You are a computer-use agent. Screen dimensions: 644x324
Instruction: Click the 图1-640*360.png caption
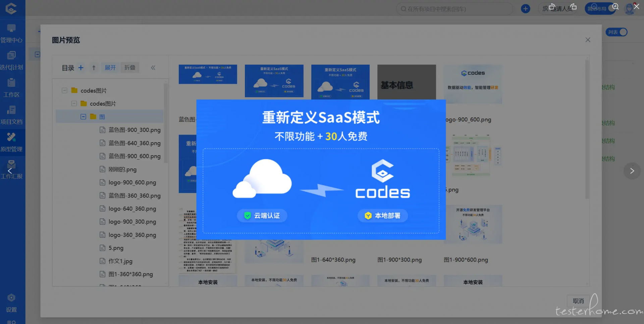(333, 260)
